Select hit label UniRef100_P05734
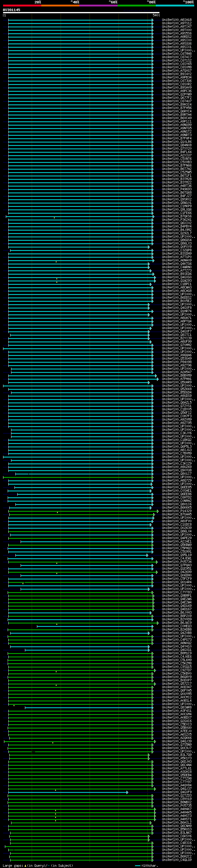The image size is (197, 868). 177,562
